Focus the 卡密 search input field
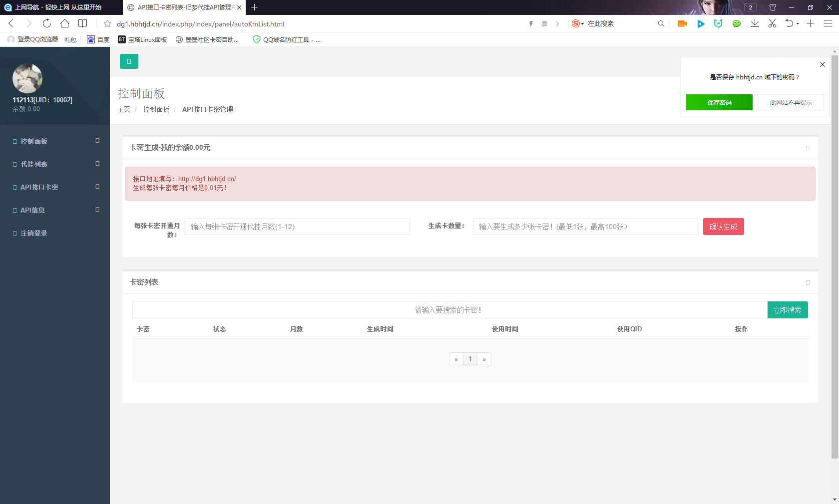Screen dimensions: 839x504 449,310
